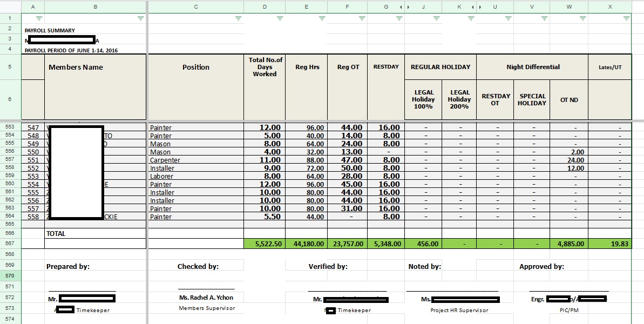Select total Reg Hrs 44,180.00 cell
The height and width of the screenshot is (324, 644).
(307, 244)
